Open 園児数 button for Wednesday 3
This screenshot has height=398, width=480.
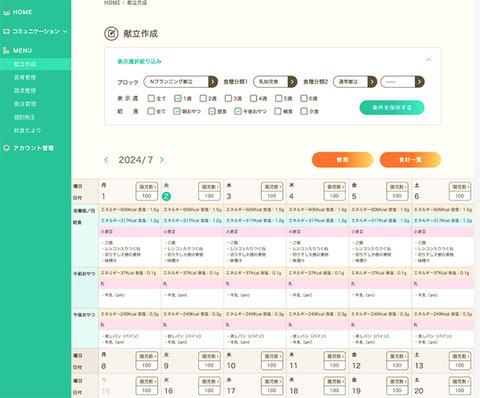[x=272, y=187]
